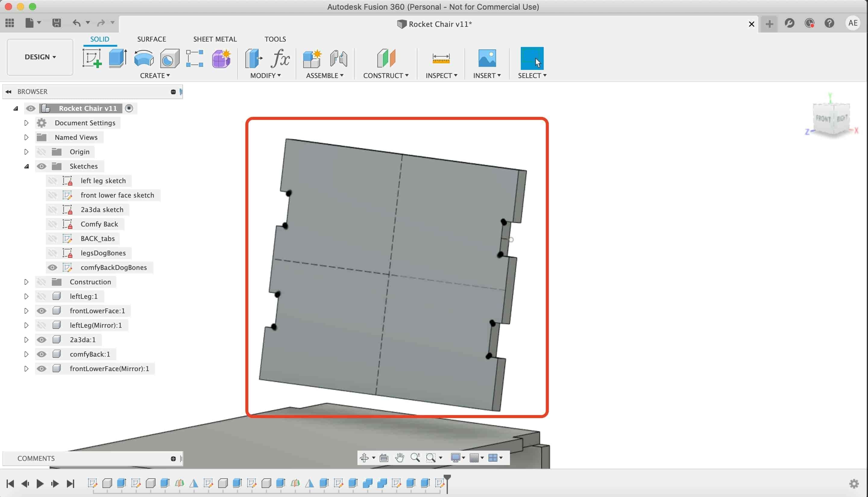868x497 pixels.
Task: Click the display settings toolbar icon
Action: coord(458,458)
